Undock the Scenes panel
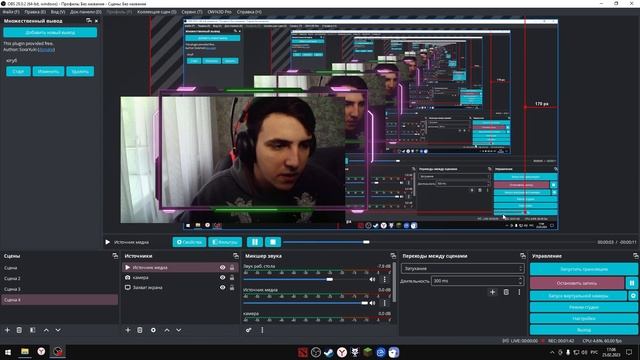This screenshot has height=360, width=640. coord(115,256)
